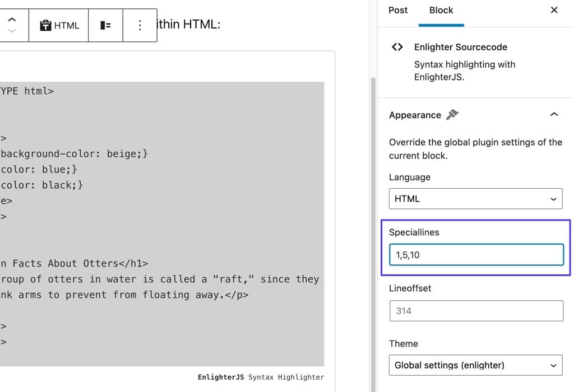Open the Theme dropdown
This screenshot has height=392, width=574.
pos(475,365)
